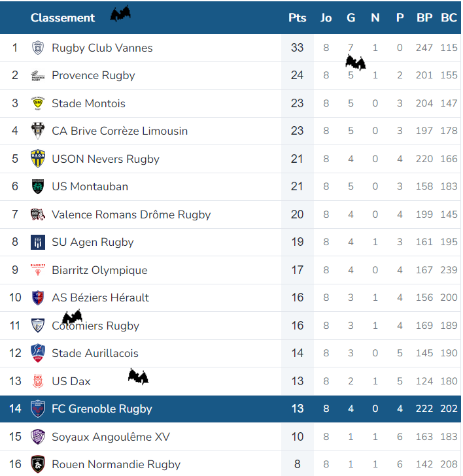Click the SU Agen Rugby blue logo
Image resolution: width=463 pixels, height=476 pixels.
pyautogui.click(x=38, y=242)
